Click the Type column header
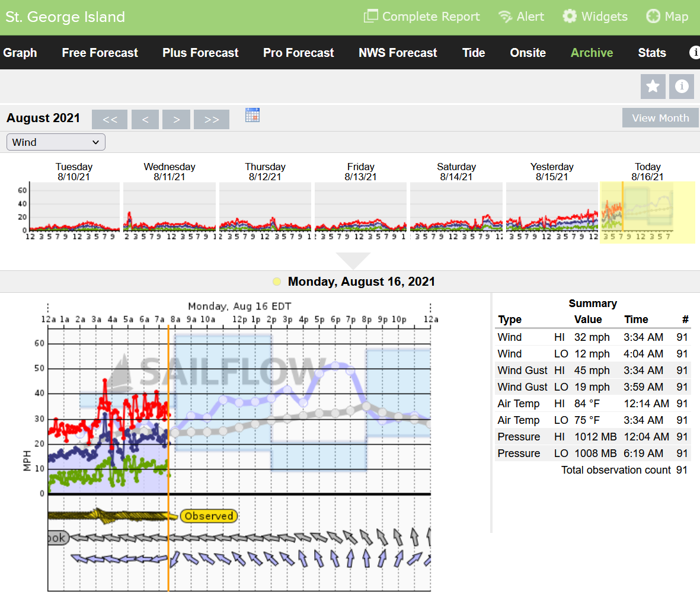The image size is (700, 607). 510,320
